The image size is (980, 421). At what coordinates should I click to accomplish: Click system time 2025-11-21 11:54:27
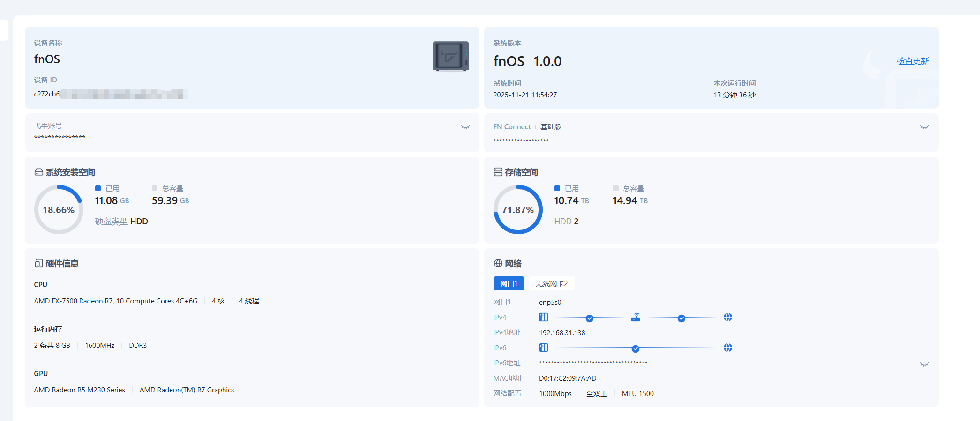coord(525,95)
